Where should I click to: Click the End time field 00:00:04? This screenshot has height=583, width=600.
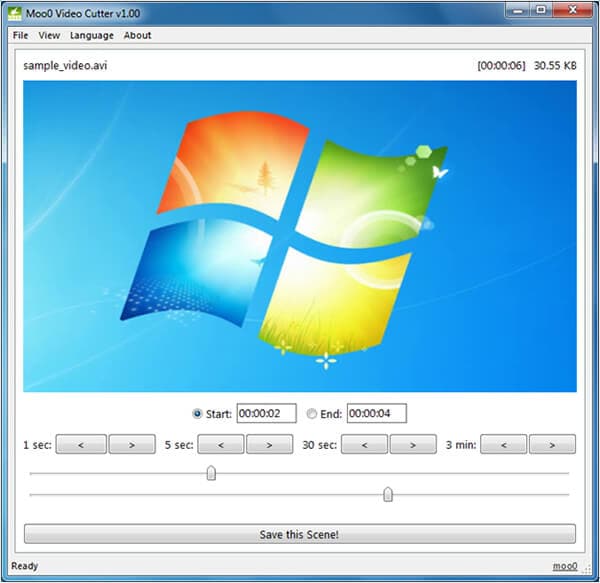click(x=377, y=413)
